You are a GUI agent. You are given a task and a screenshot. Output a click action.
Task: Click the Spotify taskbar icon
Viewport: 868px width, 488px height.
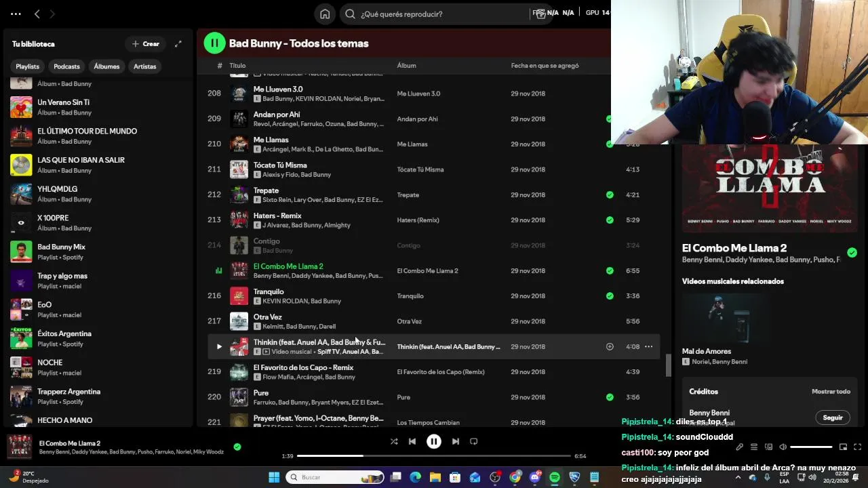coord(555,477)
